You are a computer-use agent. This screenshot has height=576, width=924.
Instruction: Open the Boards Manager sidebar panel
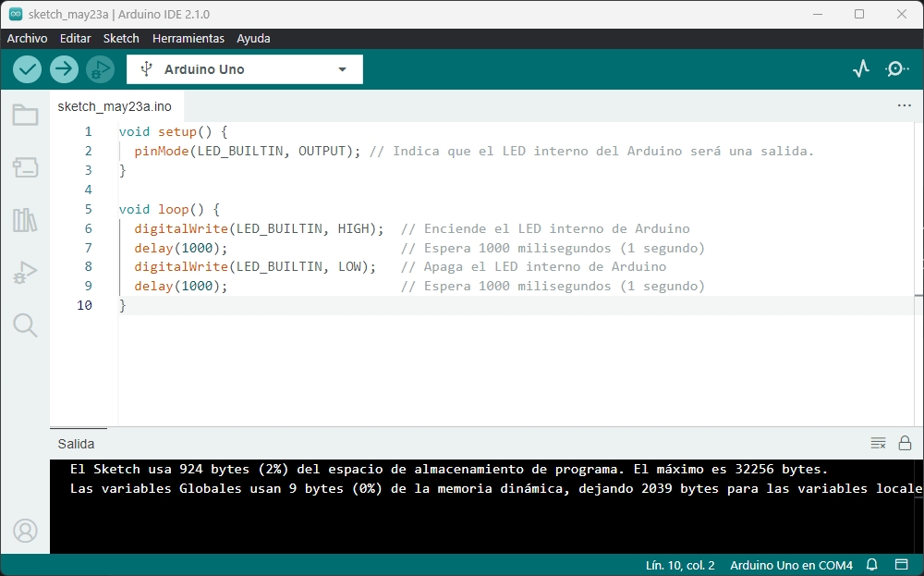(x=25, y=167)
